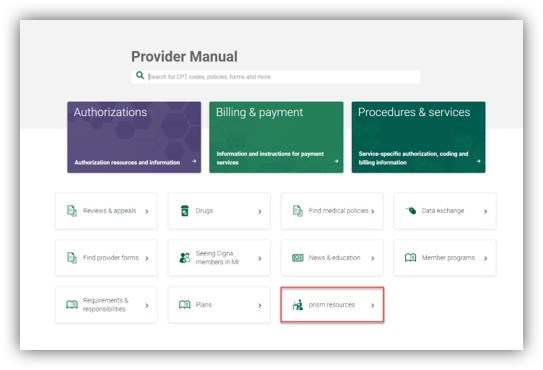Viewport: 543px width, 370px height.
Task: Click the chevron on the Data exchange card
Action: (x=486, y=211)
